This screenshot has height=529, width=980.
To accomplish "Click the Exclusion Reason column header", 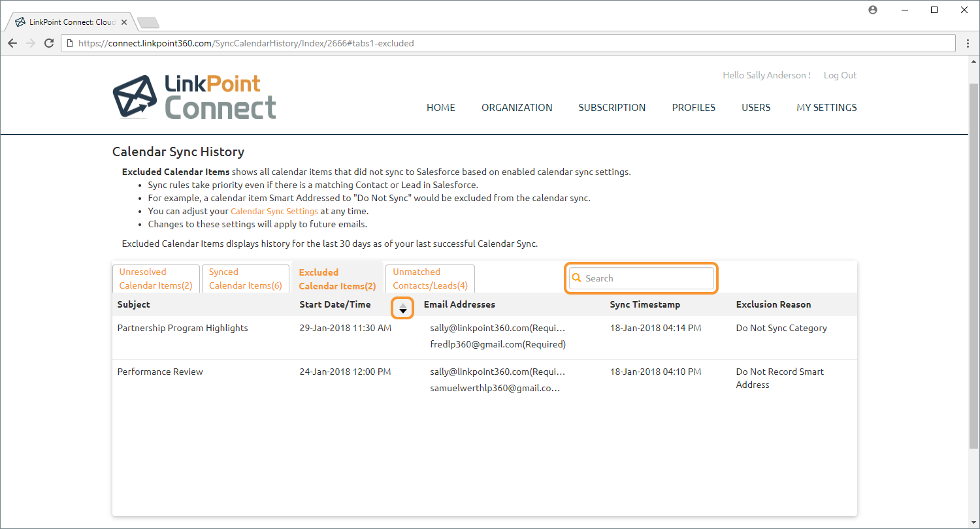I will (x=774, y=304).
